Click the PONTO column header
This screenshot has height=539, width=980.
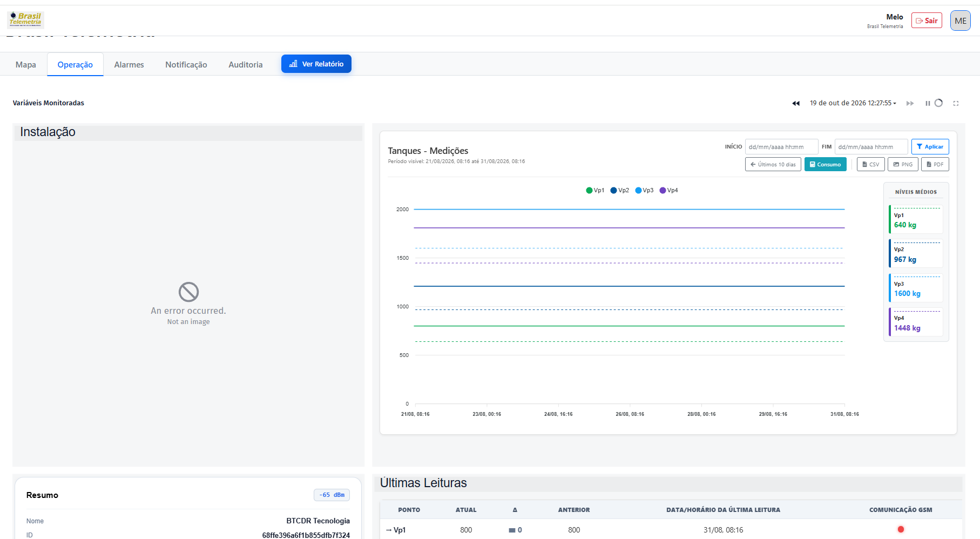coord(409,510)
